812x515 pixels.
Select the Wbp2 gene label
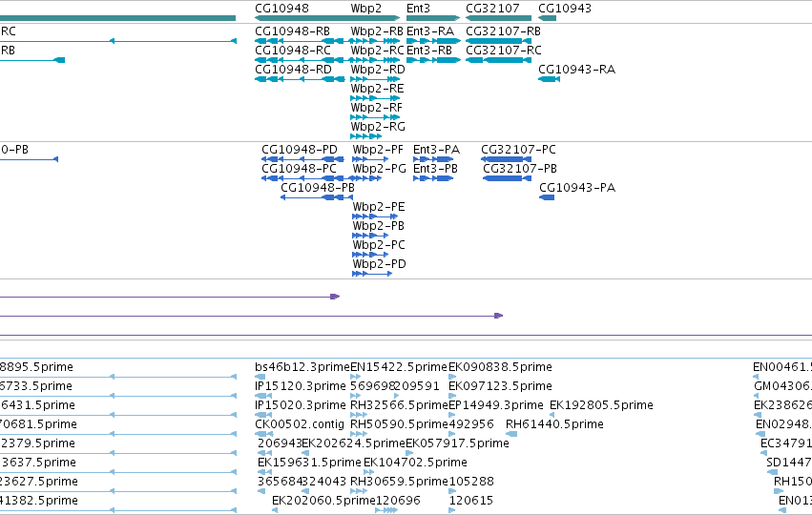[365, 9]
